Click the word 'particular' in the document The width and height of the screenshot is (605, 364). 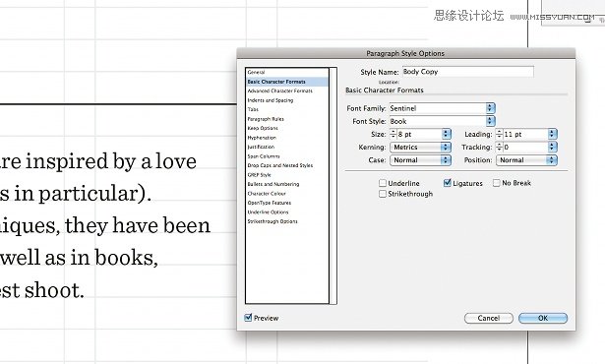tap(88, 194)
